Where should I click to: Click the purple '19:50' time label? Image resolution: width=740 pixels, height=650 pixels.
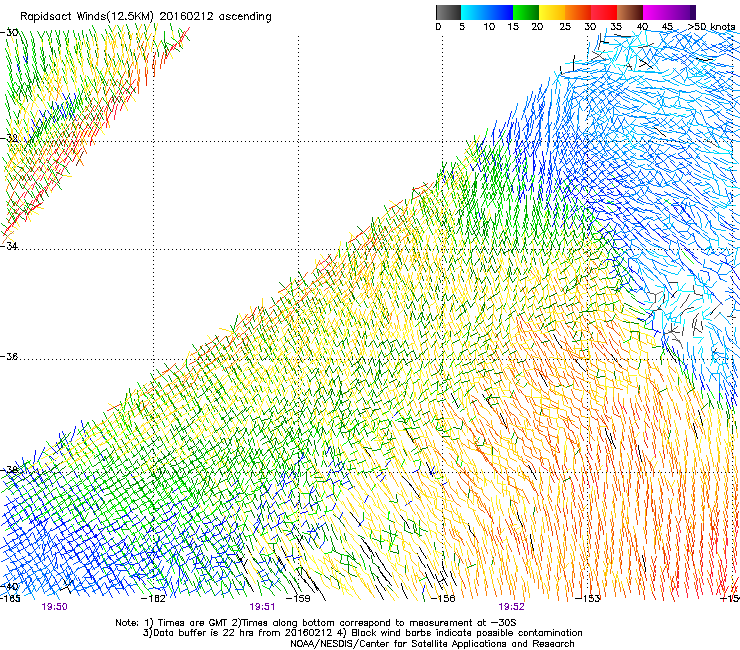54,607
